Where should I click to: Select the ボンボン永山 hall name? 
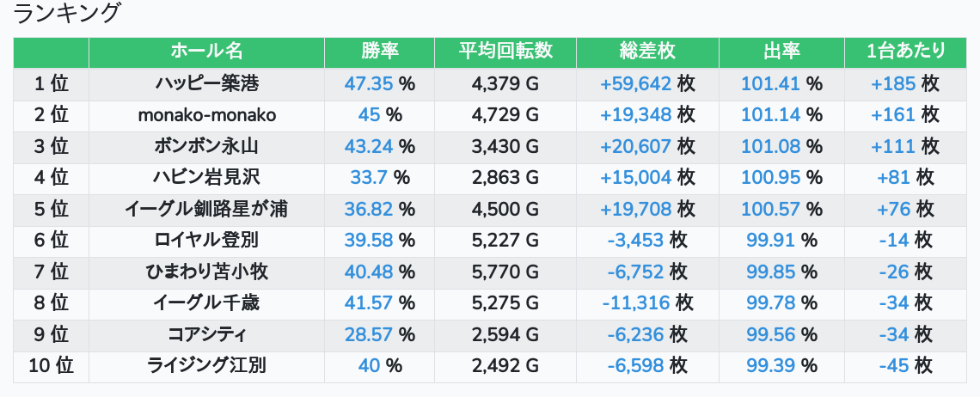206,146
